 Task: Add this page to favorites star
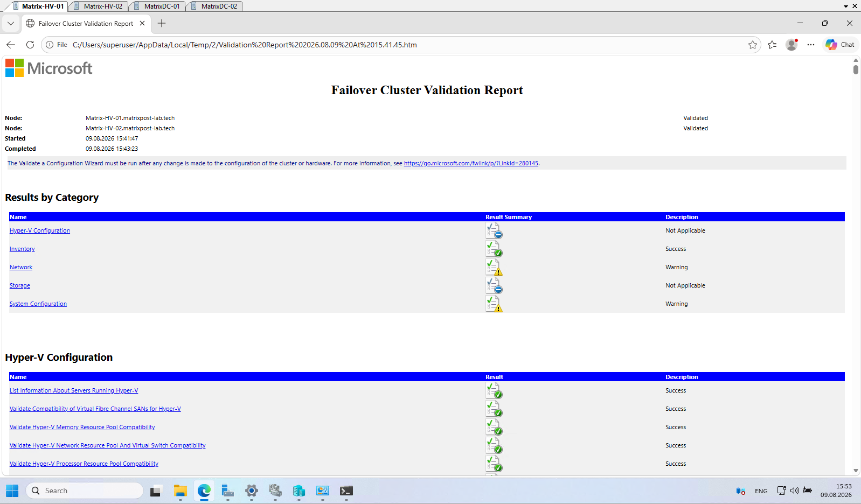tap(753, 45)
